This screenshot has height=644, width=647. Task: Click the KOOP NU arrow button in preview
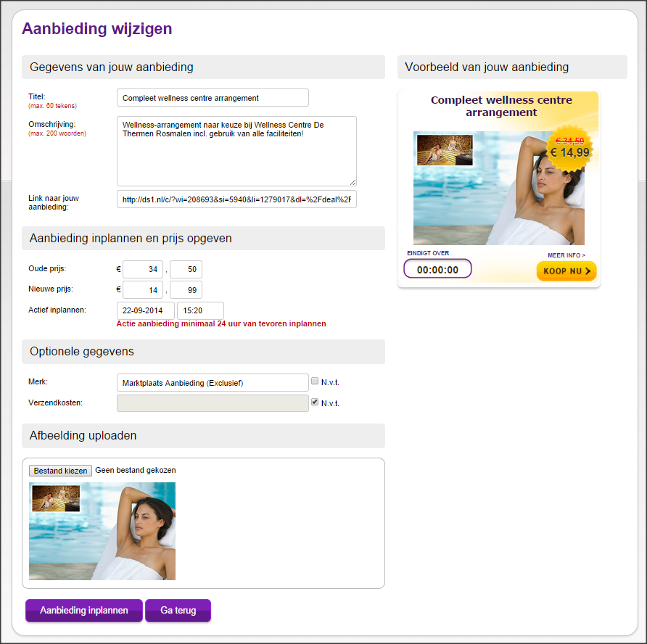pos(566,271)
